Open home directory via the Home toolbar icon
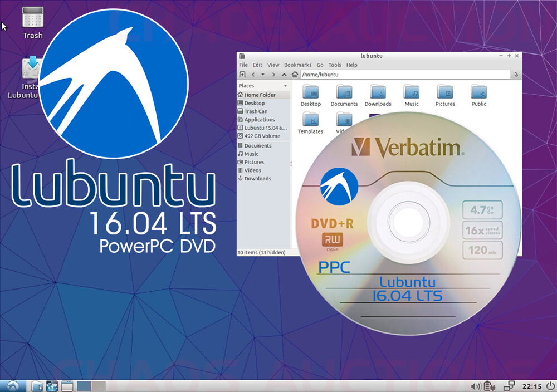 pyautogui.click(x=295, y=74)
